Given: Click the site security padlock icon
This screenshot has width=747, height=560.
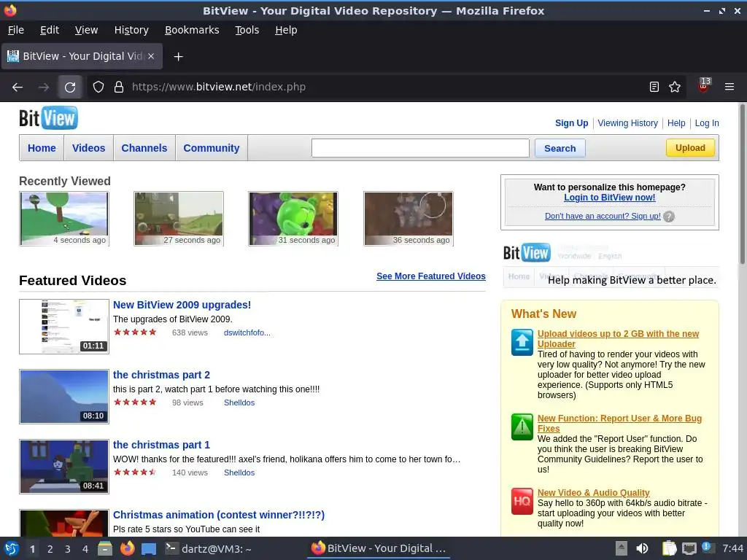Looking at the screenshot, I should pyautogui.click(x=119, y=87).
